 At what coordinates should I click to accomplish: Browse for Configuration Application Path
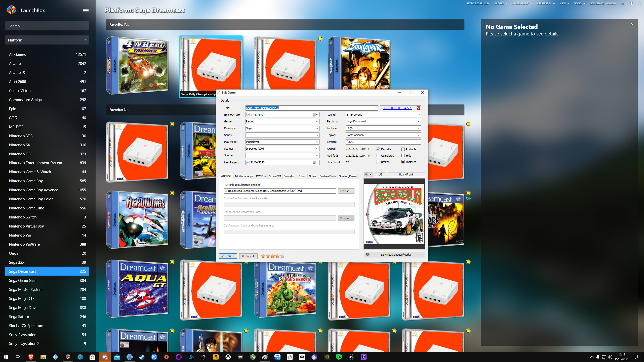(x=346, y=218)
